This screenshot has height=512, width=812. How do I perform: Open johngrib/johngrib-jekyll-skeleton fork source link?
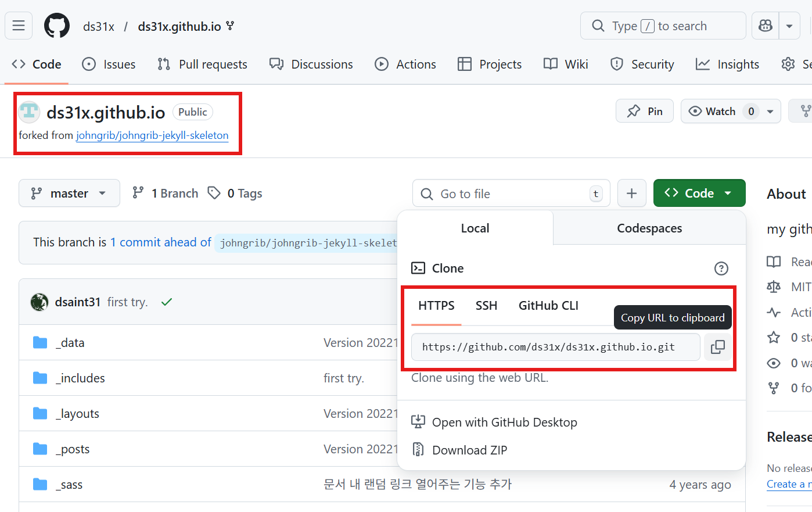tap(152, 135)
